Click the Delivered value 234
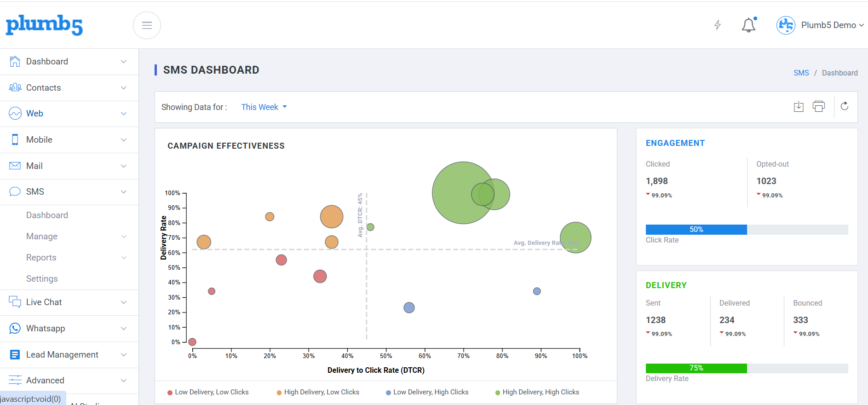Screen dimensions: 868x405 727,320
